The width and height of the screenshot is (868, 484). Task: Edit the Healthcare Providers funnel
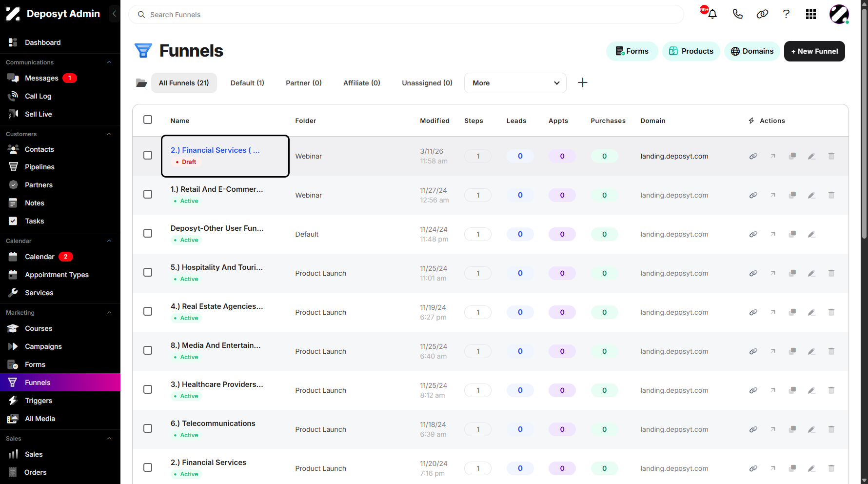tap(812, 390)
